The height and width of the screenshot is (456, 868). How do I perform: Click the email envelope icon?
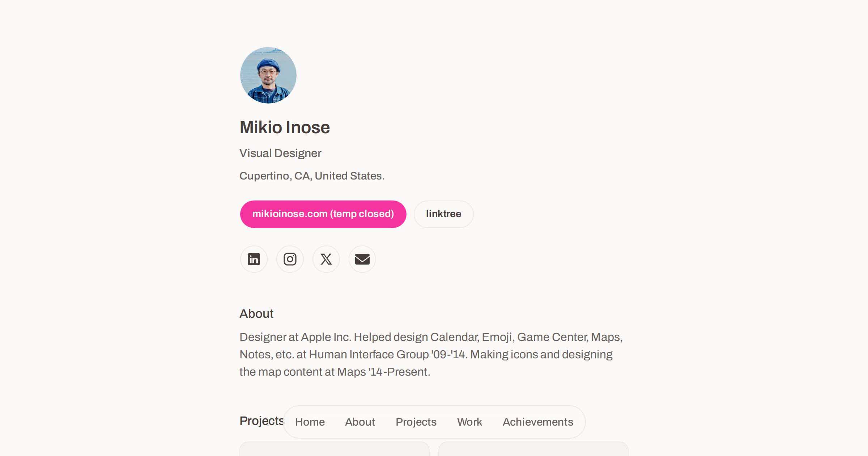362,259
